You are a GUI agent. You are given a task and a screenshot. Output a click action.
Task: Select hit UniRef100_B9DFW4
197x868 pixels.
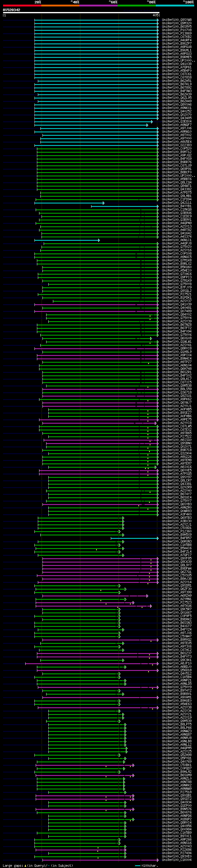coord(177,569)
